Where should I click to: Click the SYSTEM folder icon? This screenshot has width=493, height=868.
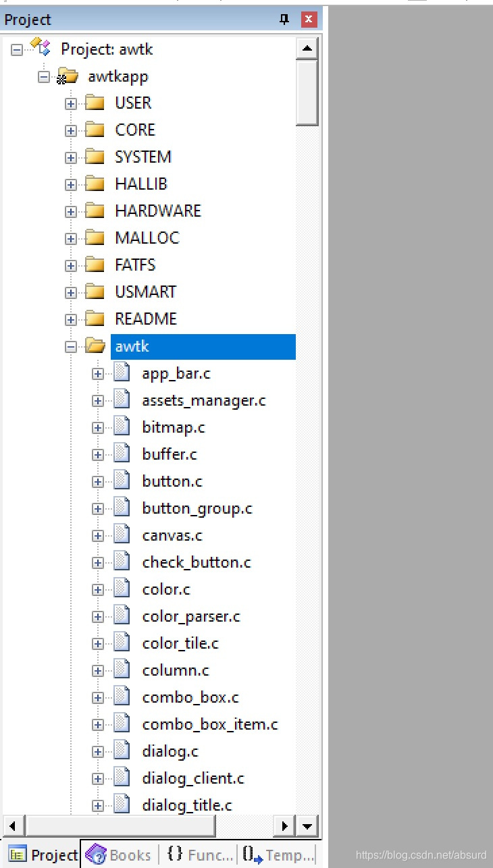(x=95, y=157)
